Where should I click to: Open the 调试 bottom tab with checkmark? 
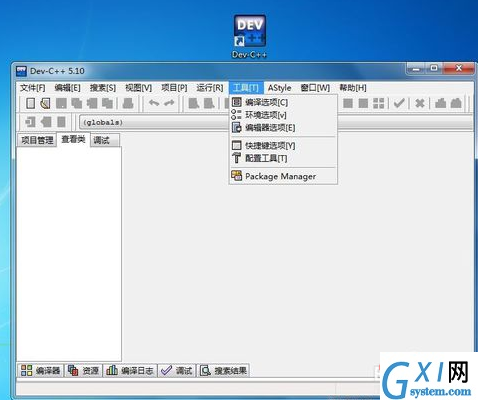(177, 371)
